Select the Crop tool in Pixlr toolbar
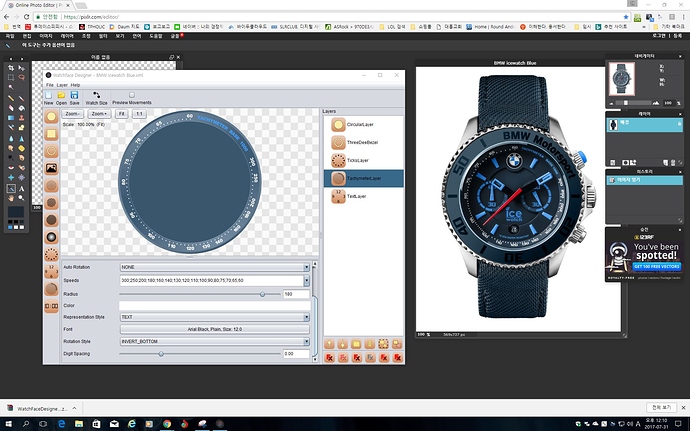This screenshot has width=690, height=431. pos(11,68)
